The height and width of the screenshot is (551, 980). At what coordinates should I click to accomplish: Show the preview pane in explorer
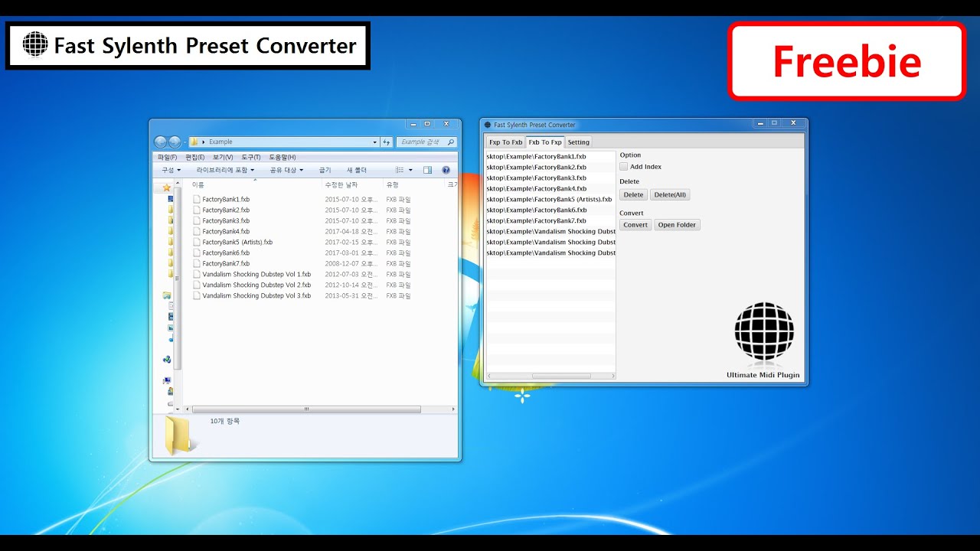point(427,170)
